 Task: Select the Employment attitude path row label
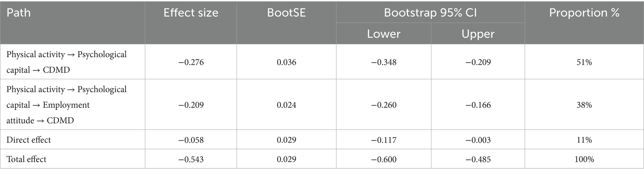(x=66, y=105)
